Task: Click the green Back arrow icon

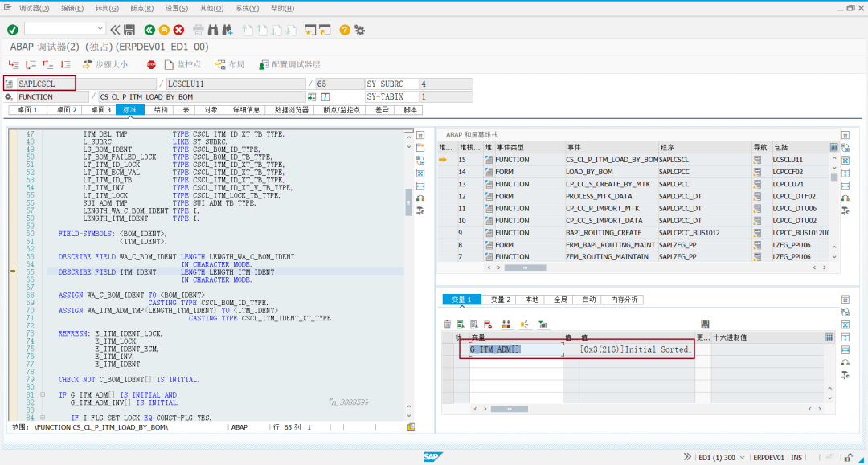Action: pyautogui.click(x=149, y=30)
